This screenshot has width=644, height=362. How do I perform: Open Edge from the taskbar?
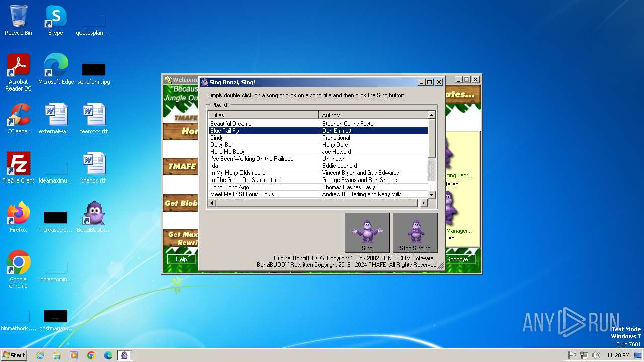coord(108,355)
